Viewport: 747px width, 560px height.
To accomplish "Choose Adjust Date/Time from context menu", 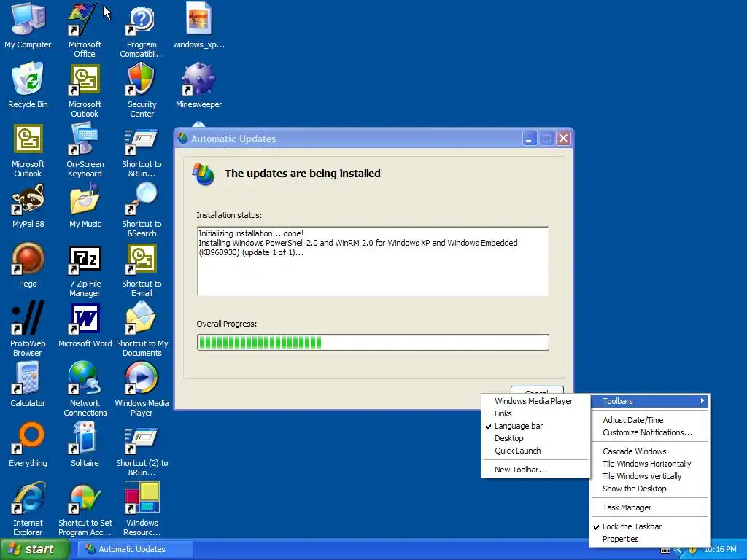I will 649,420.
